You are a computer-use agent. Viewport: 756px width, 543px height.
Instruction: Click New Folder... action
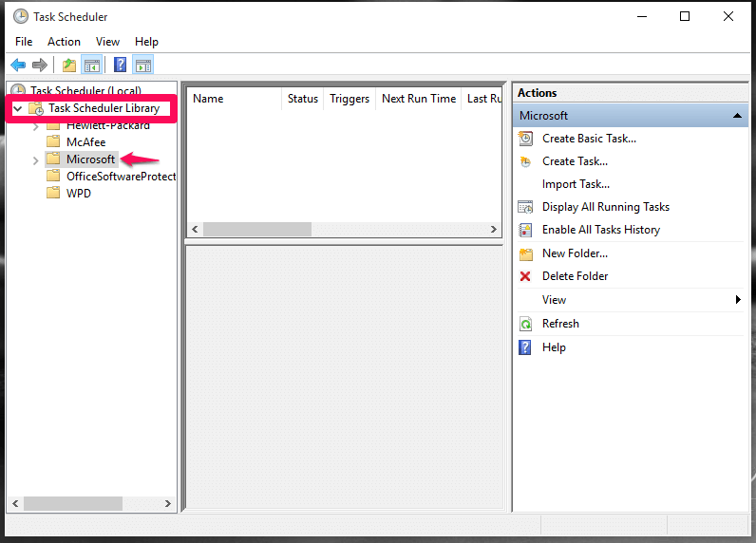tap(575, 253)
